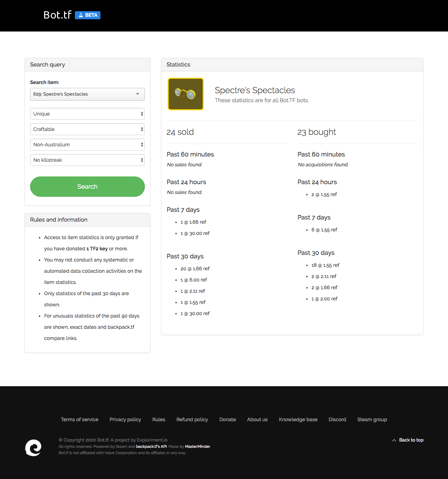Screen dimensions: 448x479
Task: Select the "18 @ 1.55 ref" bought entry
Action: click(325, 265)
